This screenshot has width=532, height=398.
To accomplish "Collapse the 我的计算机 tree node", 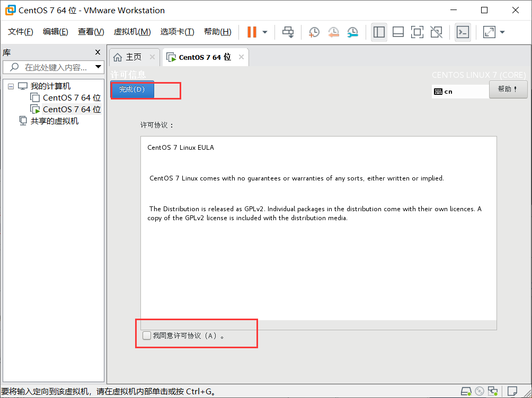I will 11,86.
